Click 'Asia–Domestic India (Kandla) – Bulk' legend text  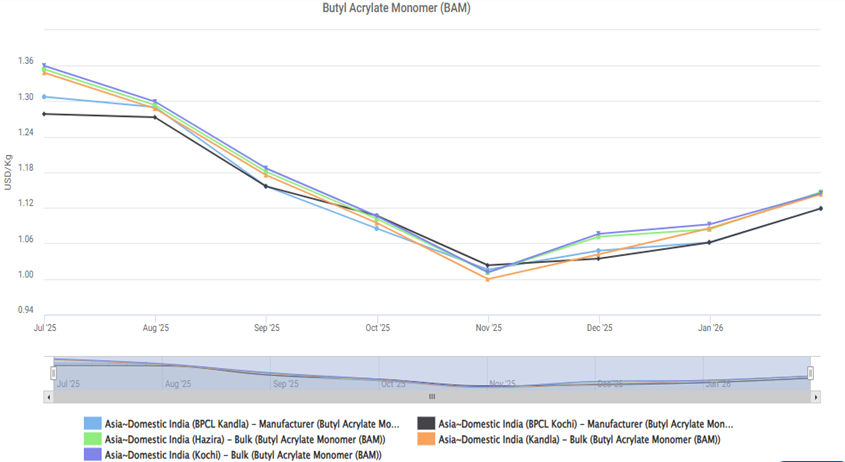coord(579,439)
